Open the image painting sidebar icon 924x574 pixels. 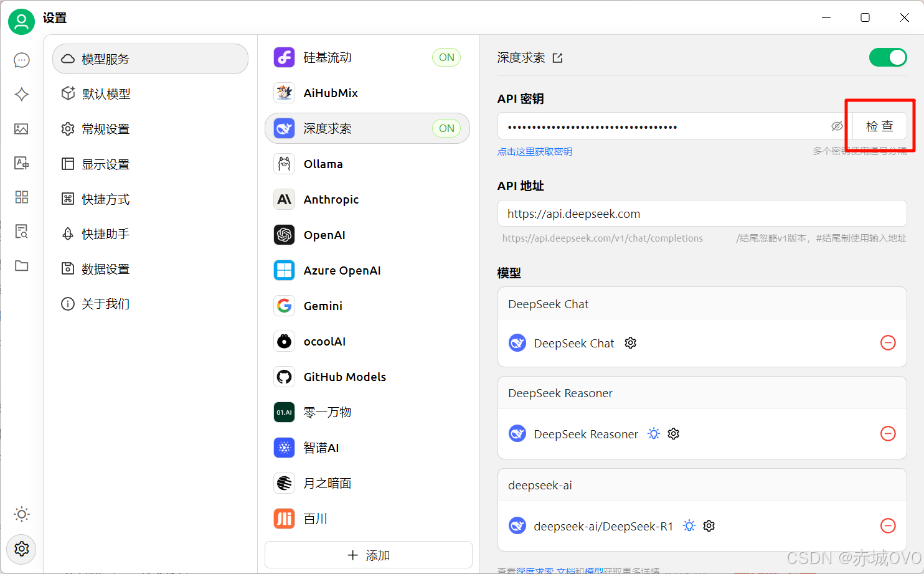(22, 129)
